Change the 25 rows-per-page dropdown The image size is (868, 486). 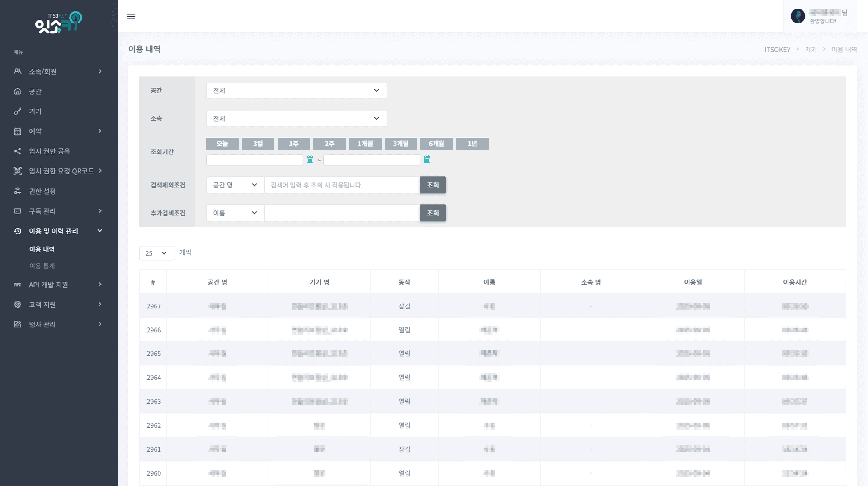click(x=156, y=253)
